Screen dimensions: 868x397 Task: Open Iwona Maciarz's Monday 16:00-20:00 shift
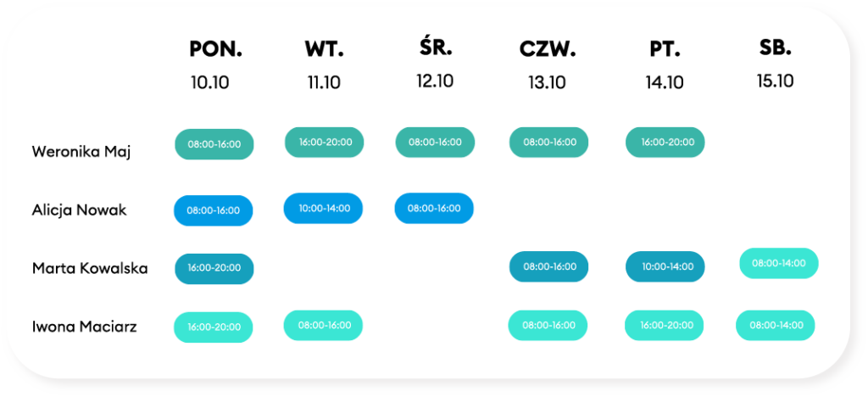pos(213,327)
